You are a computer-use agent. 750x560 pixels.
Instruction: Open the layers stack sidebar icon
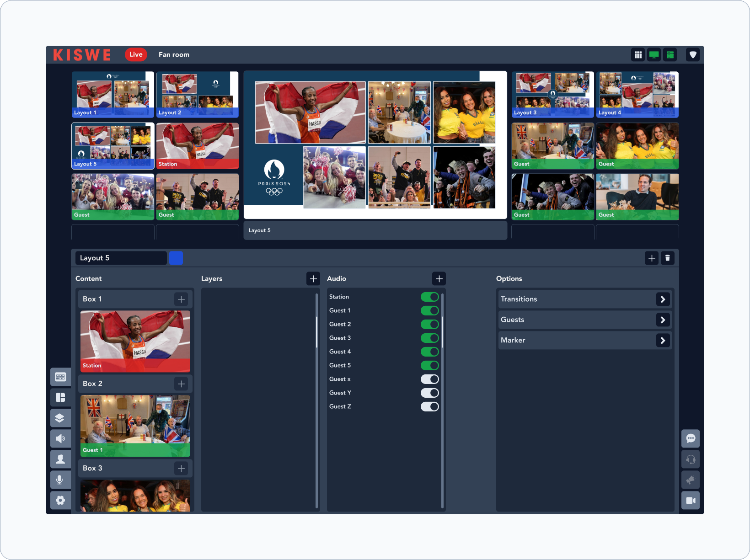point(60,418)
